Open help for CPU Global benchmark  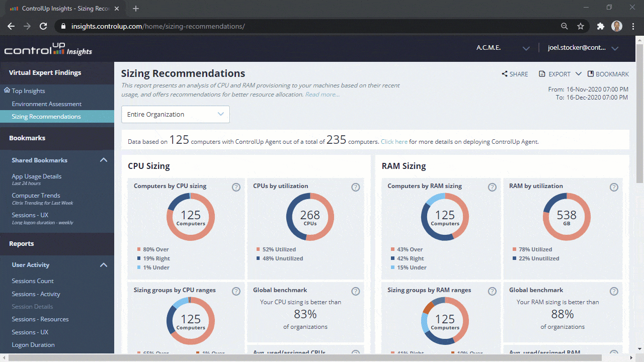pyautogui.click(x=355, y=291)
